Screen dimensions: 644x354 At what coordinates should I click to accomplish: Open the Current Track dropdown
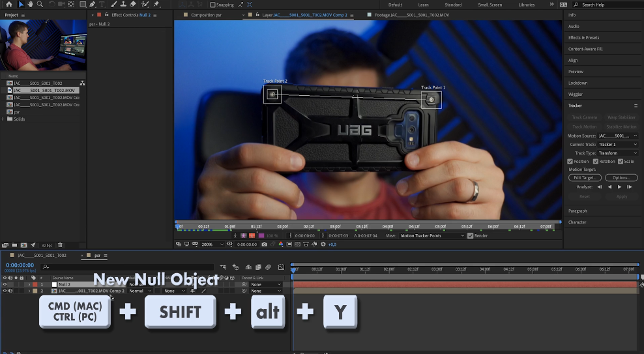(617, 145)
